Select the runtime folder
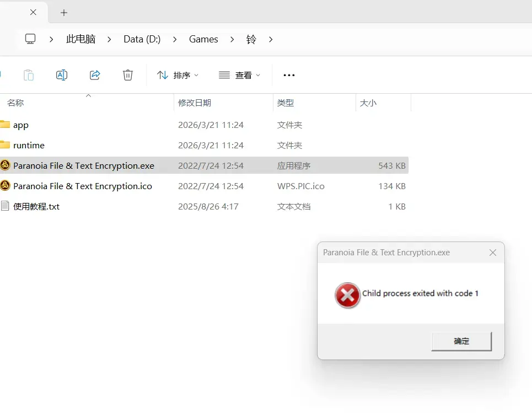Viewport: 532px width, 413px height. 204,145
